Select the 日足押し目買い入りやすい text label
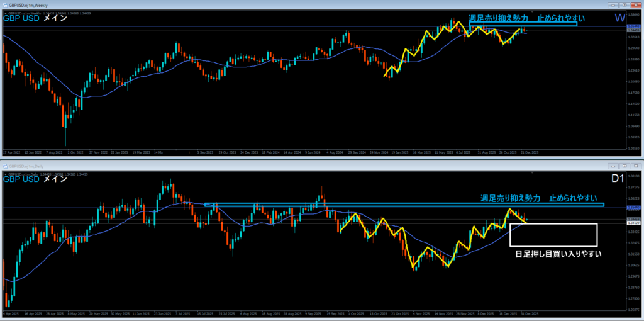Image resolution: width=644 pixels, height=321 pixels. (555, 254)
